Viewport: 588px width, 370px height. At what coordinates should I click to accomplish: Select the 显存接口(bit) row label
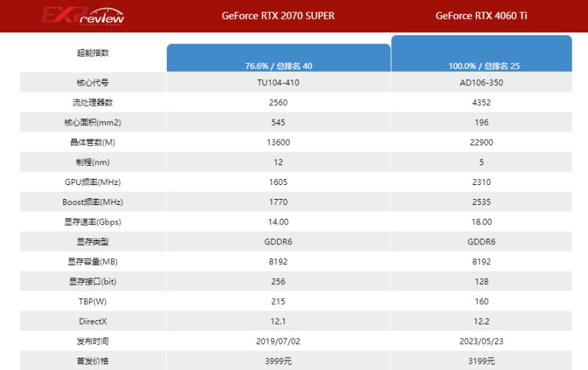pyautogui.click(x=93, y=281)
